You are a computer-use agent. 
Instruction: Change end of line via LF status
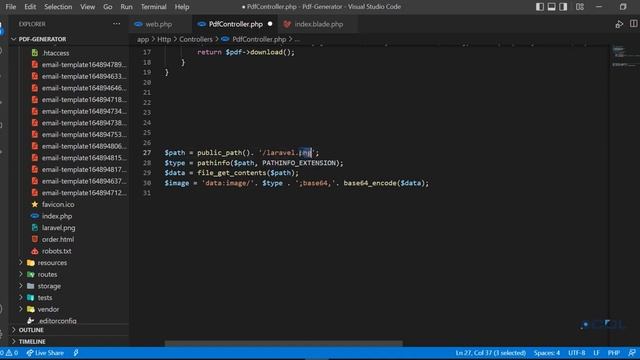pos(596,353)
